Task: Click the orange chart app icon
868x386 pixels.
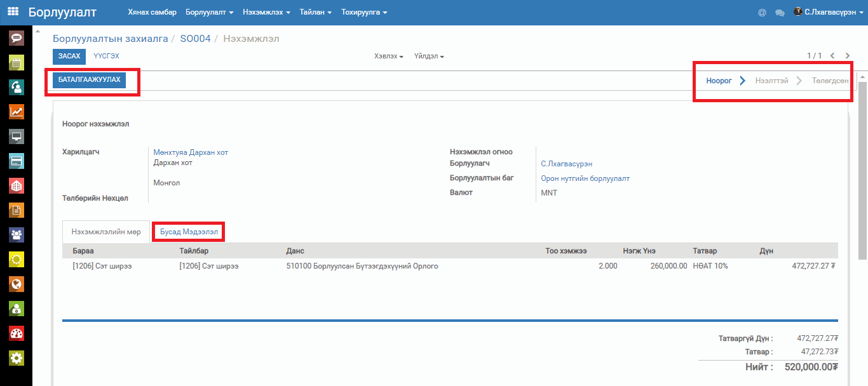Action: point(17,112)
